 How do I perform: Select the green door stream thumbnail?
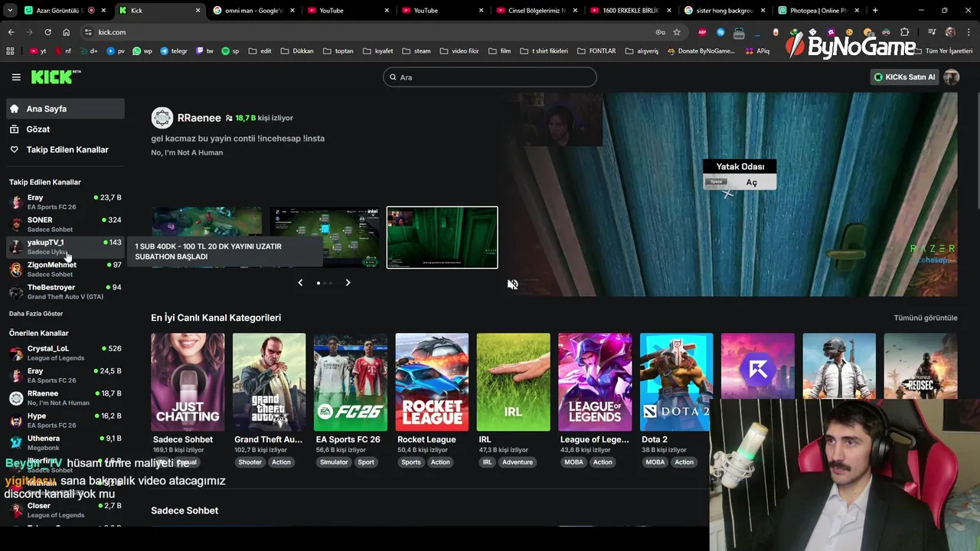coord(442,237)
